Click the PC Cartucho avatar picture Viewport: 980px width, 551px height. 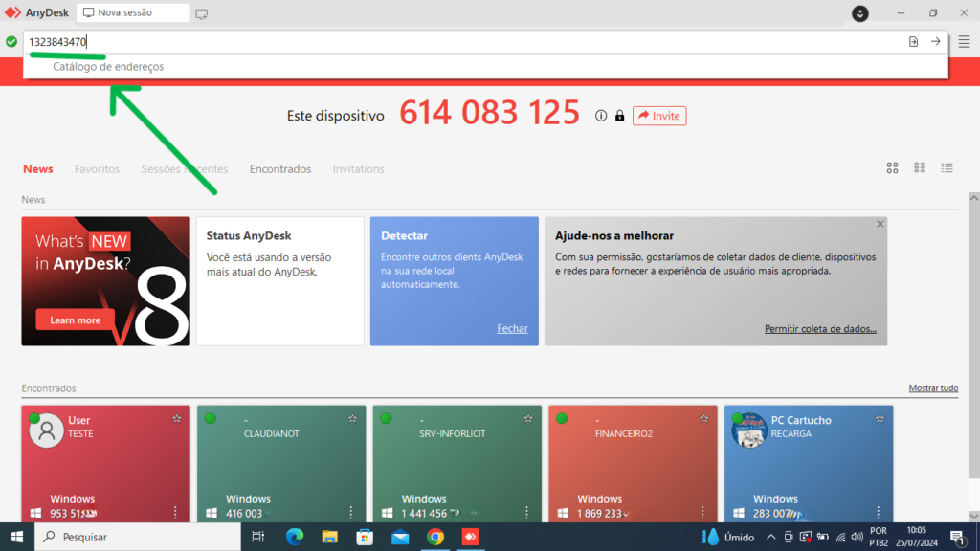(x=748, y=430)
